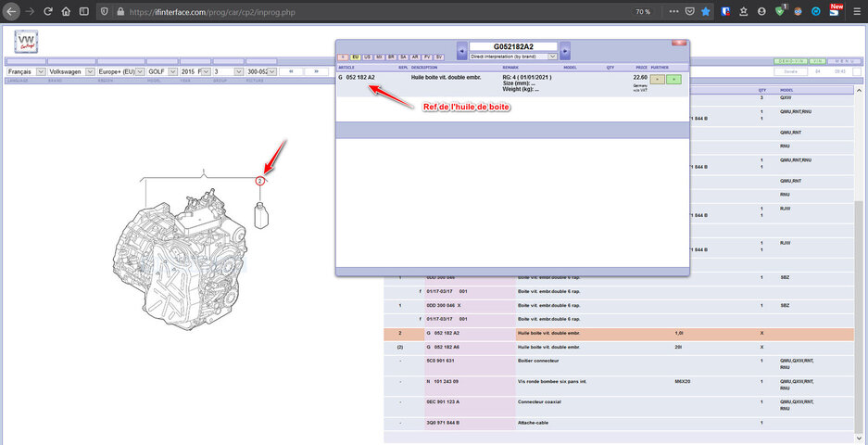Show site security padlock info
This screenshot has height=445, width=868.
coord(120,11)
